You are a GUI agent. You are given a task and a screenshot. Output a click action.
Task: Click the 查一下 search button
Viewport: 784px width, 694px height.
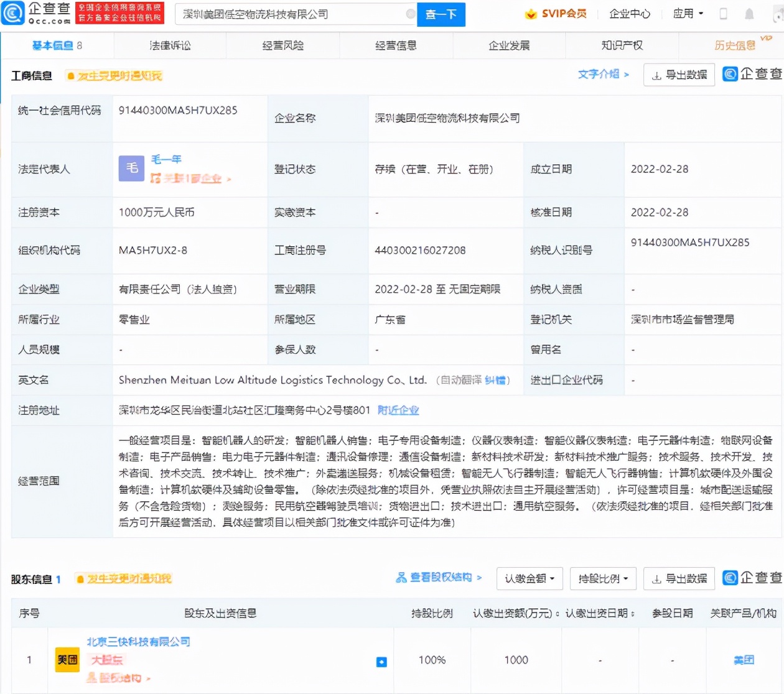[x=441, y=14]
